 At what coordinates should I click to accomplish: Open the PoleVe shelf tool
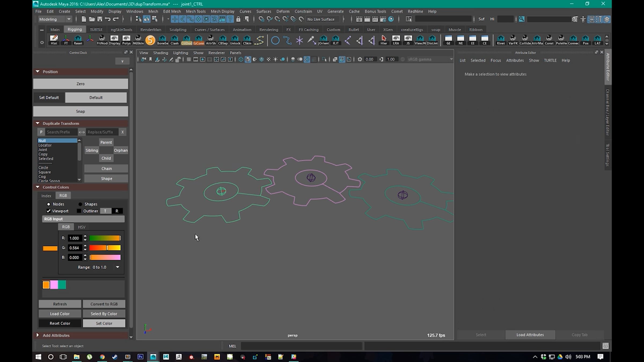pyautogui.click(x=561, y=40)
